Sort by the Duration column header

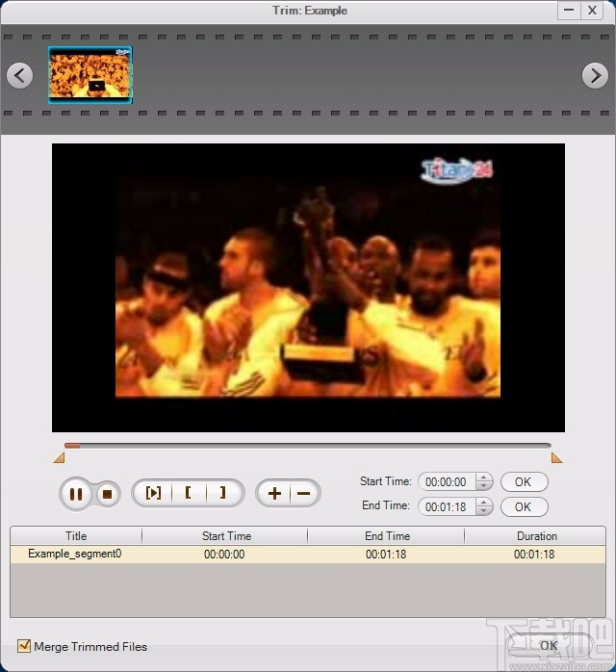click(x=536, y=535)
